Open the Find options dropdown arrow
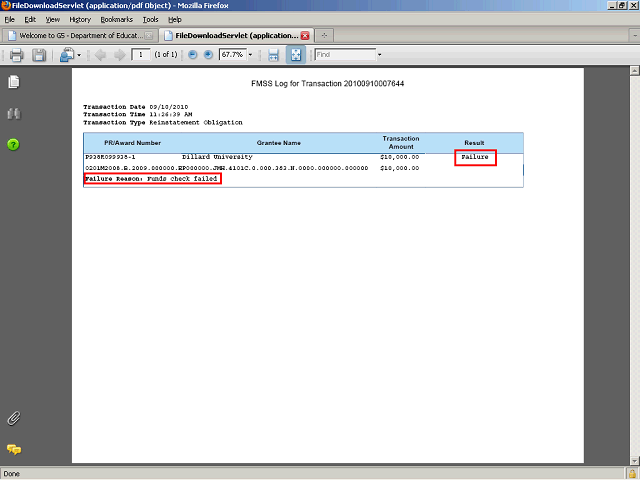This screenshot has height=480, width=640. (x=380, y=55)
